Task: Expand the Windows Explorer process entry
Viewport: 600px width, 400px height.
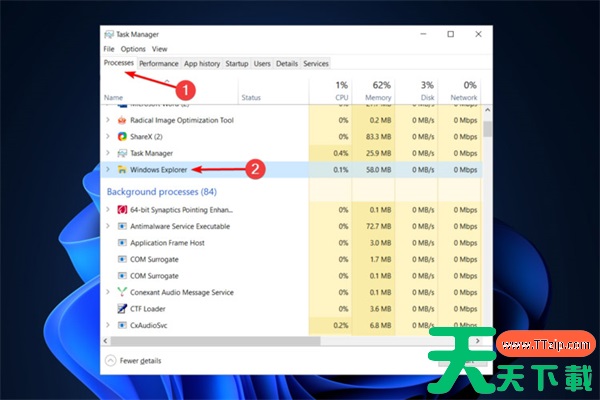Action: (108, 170)
